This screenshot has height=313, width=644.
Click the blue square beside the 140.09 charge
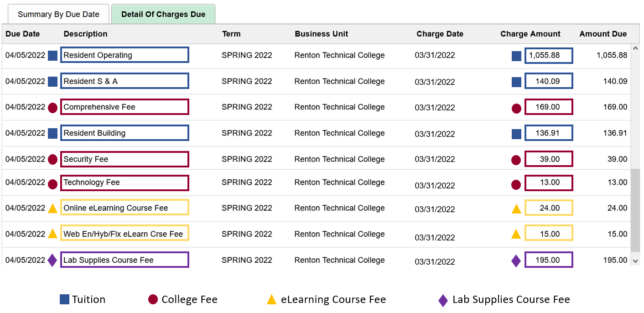click(x=516, y=81)
